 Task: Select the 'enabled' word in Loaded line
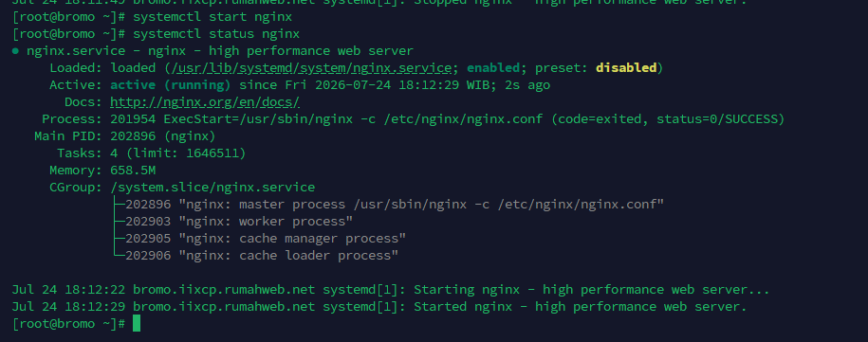(493, 68)
